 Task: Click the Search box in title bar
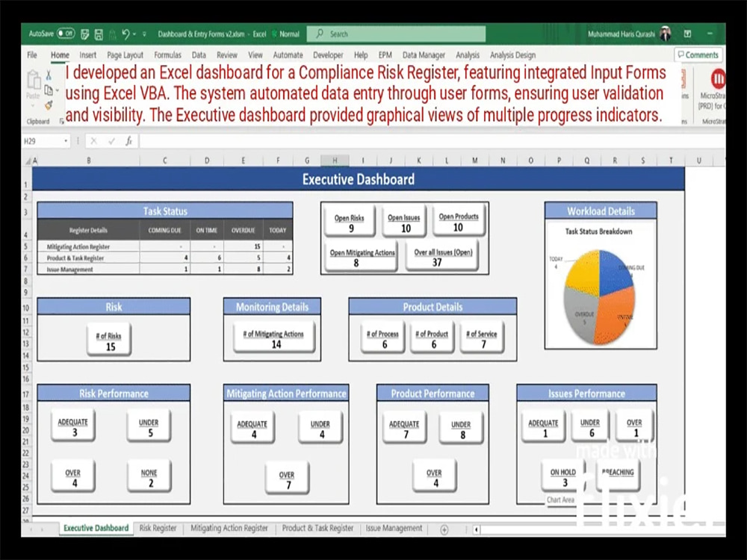[397, 34]
